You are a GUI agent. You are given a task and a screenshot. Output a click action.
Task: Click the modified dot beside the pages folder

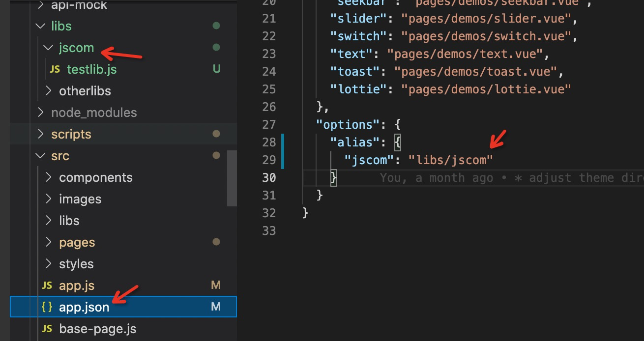[216, 242]
